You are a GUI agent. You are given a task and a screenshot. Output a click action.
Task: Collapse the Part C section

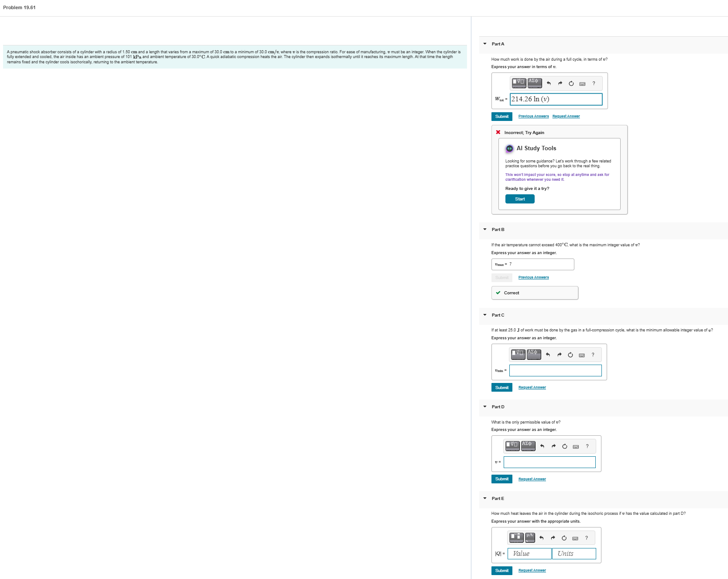485,315
